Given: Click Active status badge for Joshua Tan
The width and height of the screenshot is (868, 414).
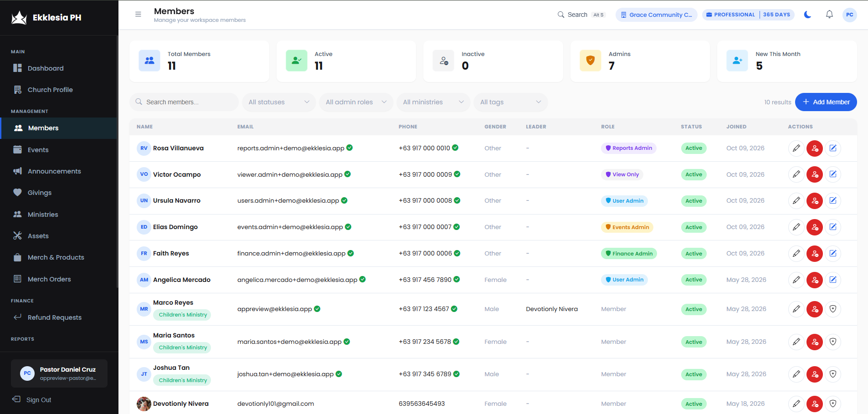Looking at the screenshot, I should [x=693, y=374].
